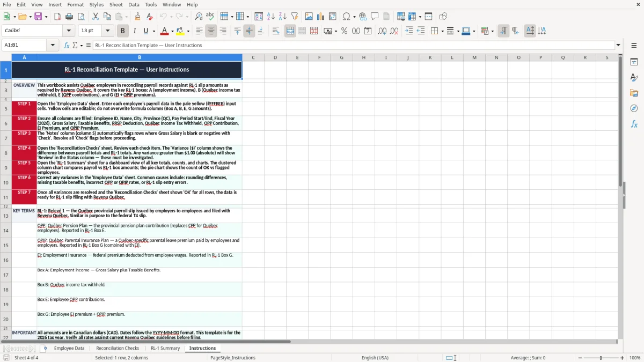Switch to Employee Data sheet tab
Viewport: 644px width, 362px height.
click(69, 348)
